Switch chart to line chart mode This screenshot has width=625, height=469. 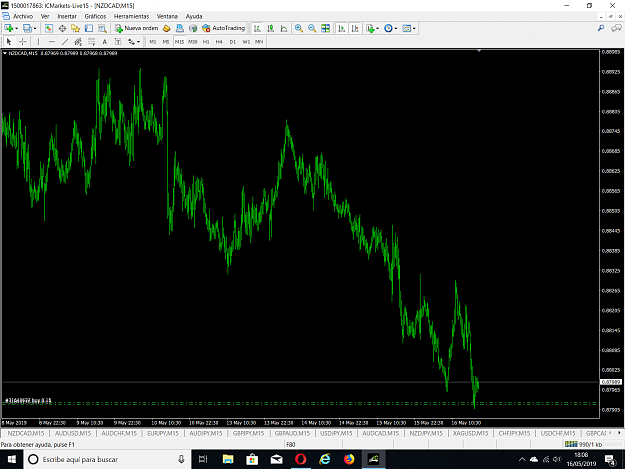[x=284, y=28]
